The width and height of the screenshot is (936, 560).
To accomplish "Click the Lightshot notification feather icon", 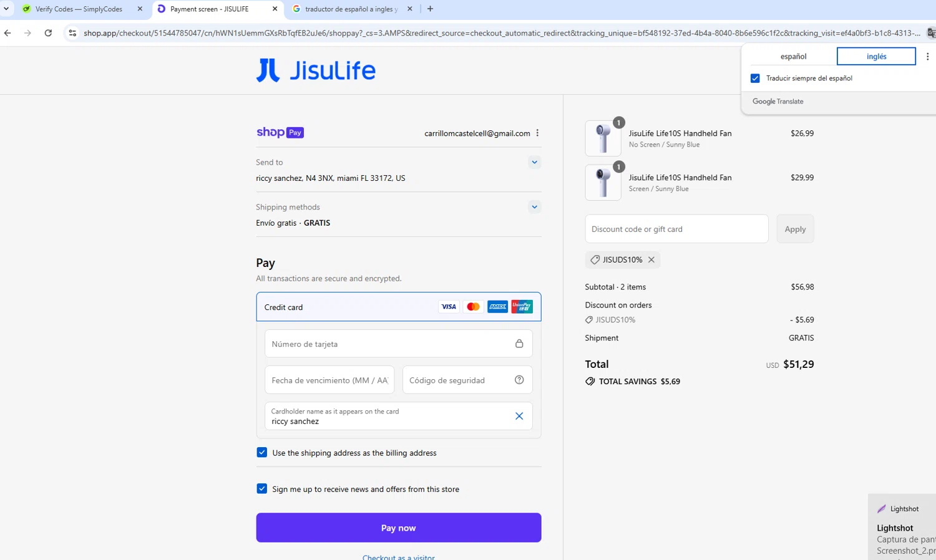I will (882, 509).
